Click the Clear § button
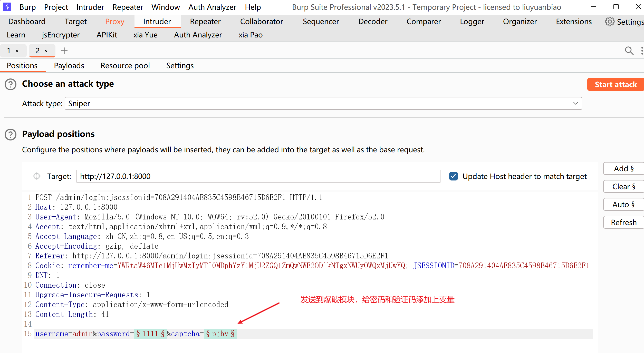This screenshot has width=644, height=353. 623,186
